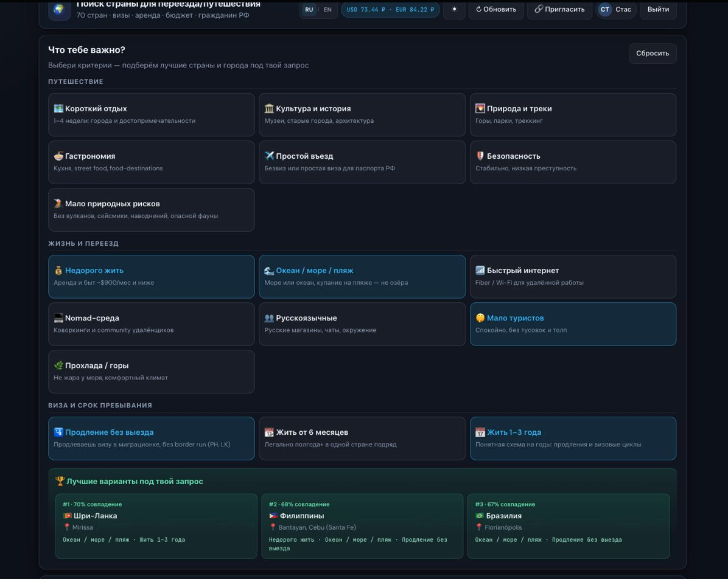The width and height of the screenshot is (728, 579).
Task: Toggle the Природа и треки criterion
Action: pos(573,114)
